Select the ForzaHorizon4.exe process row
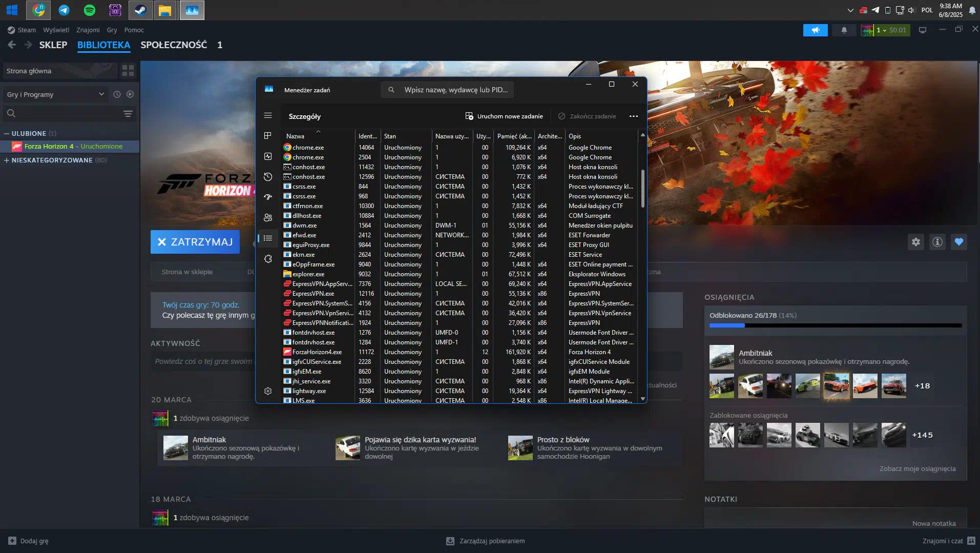Screen dimensions: 980x553 pos(460,352)
